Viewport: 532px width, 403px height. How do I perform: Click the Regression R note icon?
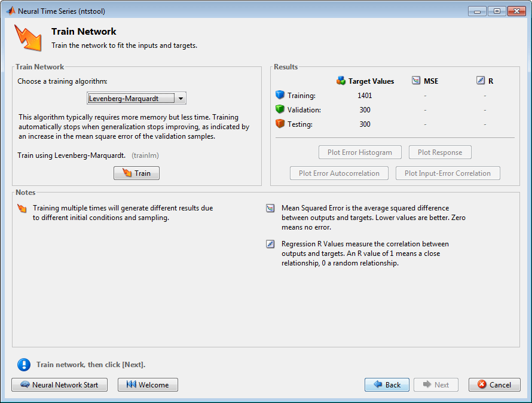point(271,244)
